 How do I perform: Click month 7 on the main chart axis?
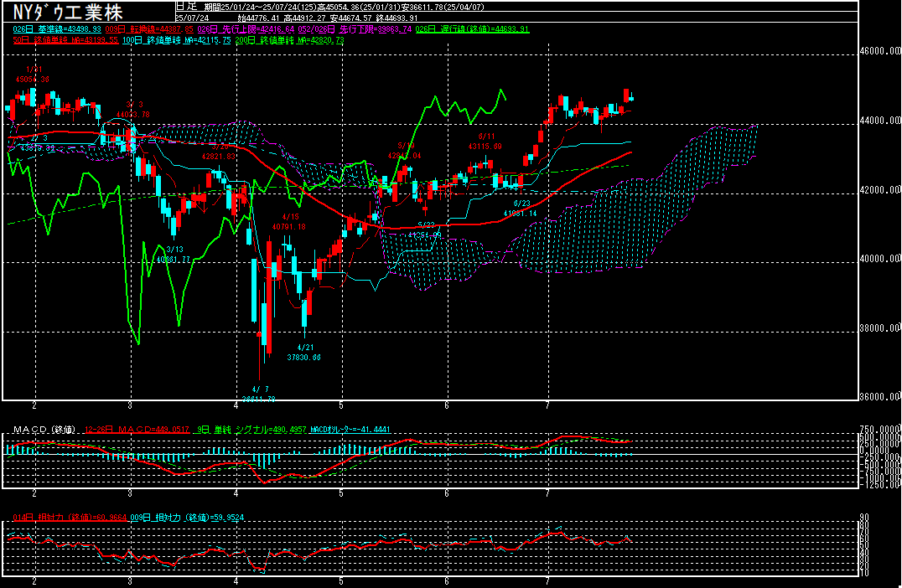point(548,405)
